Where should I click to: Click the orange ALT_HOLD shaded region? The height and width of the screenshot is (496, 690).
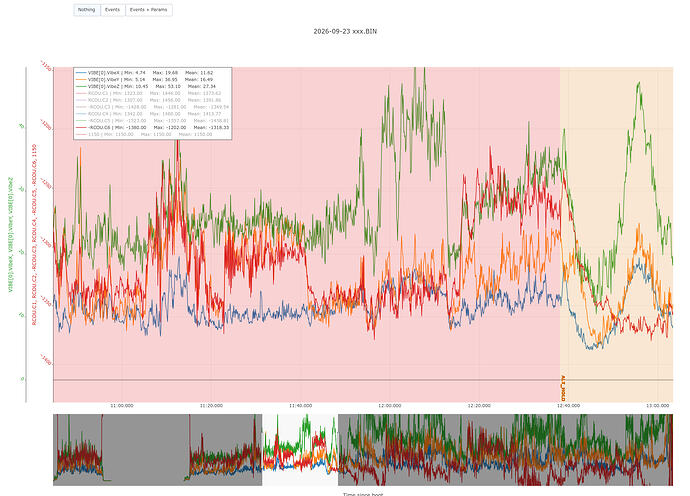617,234
